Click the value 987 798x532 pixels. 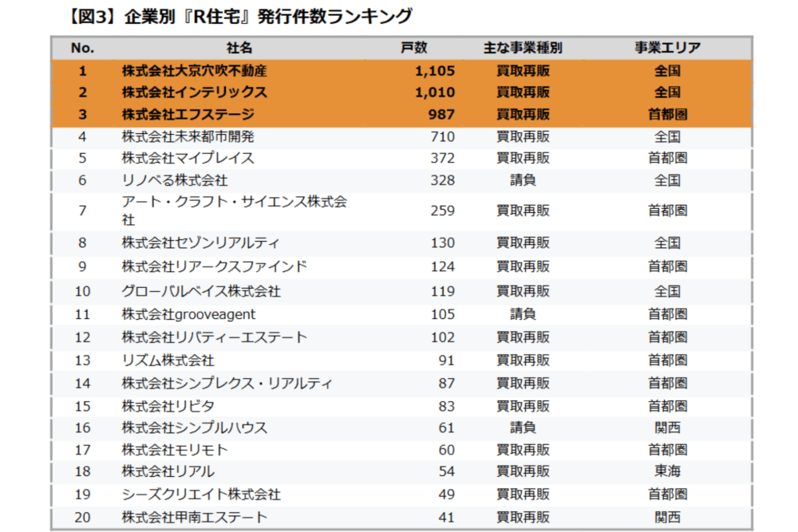(441, 114)
